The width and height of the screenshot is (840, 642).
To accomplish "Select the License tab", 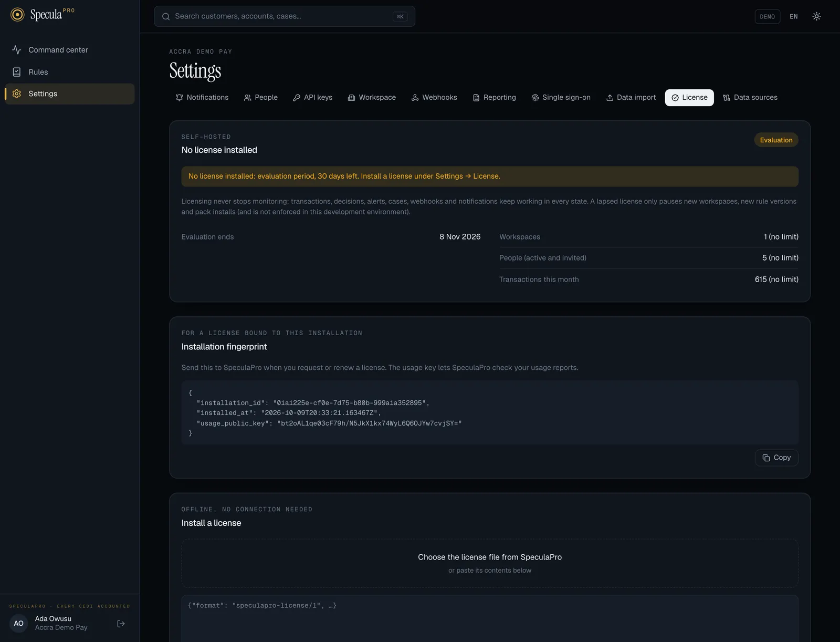I will 689,98.
